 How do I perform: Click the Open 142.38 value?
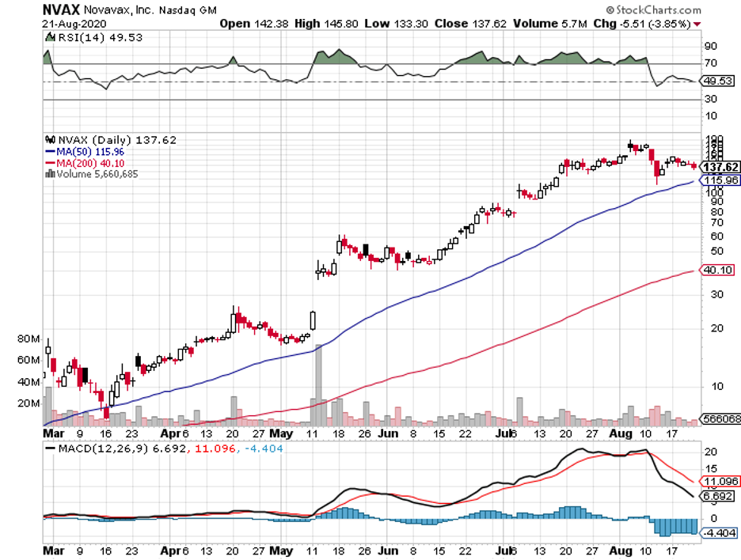[254, 24]
